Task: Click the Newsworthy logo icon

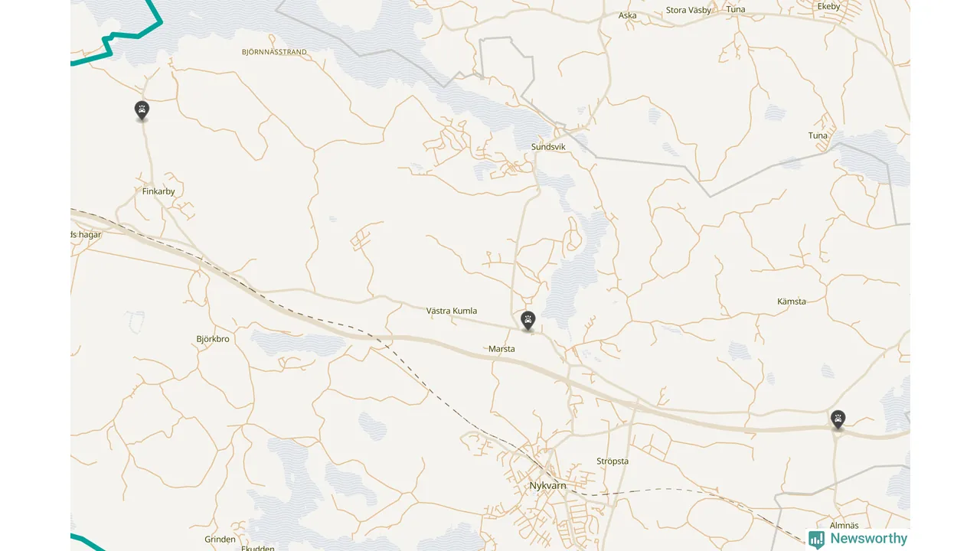Action: pos(816,539)
